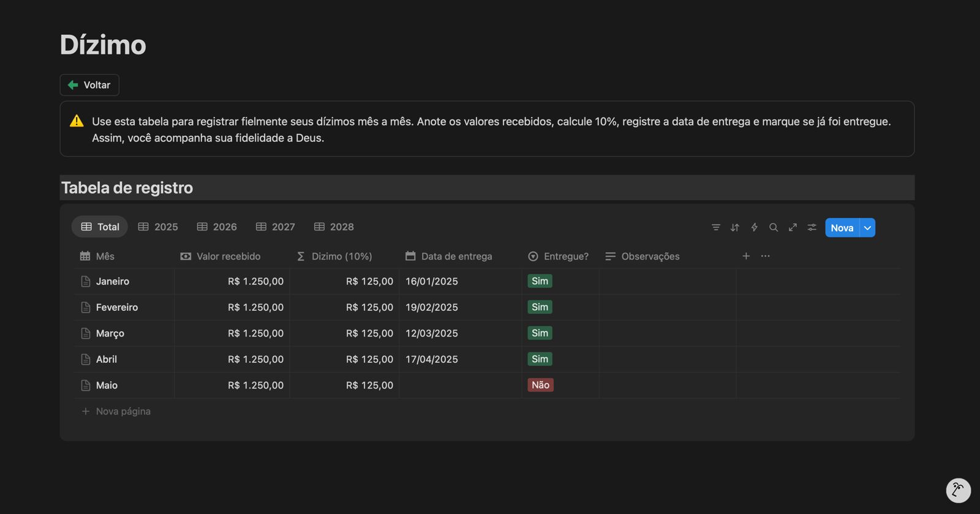Click the empty delivery date cell for Maio
Viewport: 980px width, 514px height.
[x=460, y=386]
